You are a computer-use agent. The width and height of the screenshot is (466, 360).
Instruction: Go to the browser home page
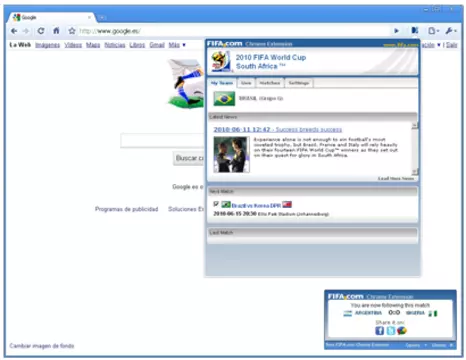coord(56,31)
